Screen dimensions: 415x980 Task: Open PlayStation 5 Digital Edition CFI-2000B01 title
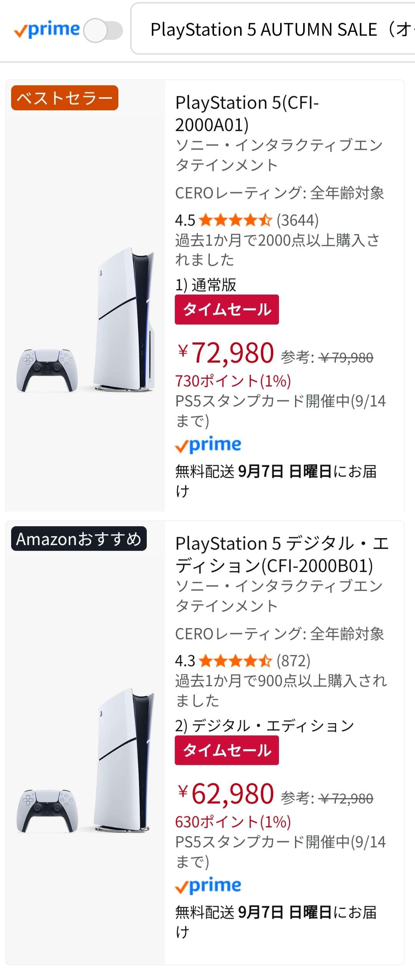pos(282,554)
